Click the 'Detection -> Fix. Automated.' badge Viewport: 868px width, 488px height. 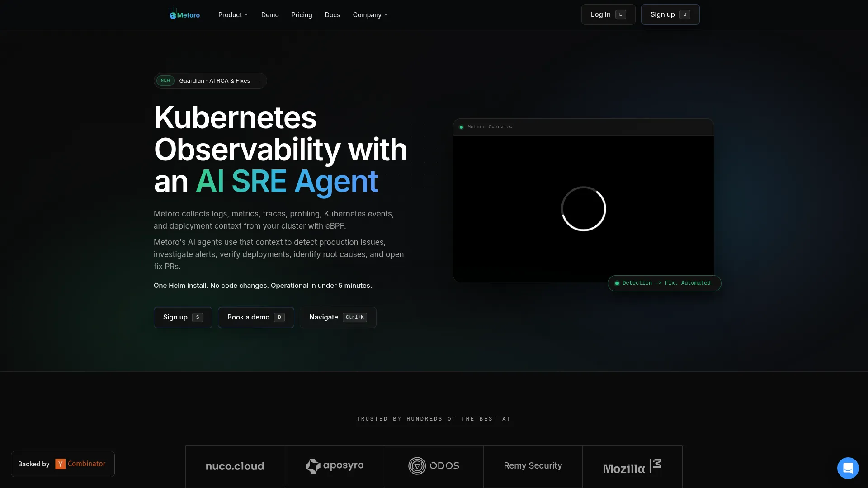tap(664, 283)
